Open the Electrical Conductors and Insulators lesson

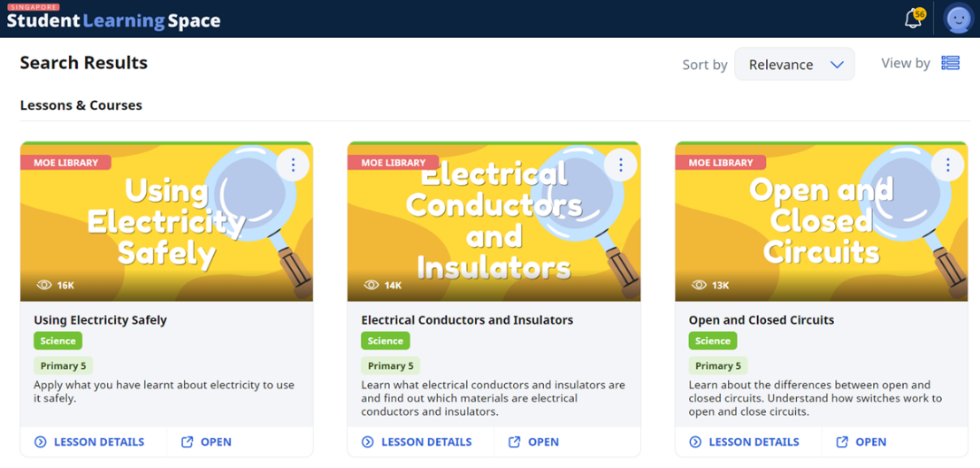(x=533, y=441)
